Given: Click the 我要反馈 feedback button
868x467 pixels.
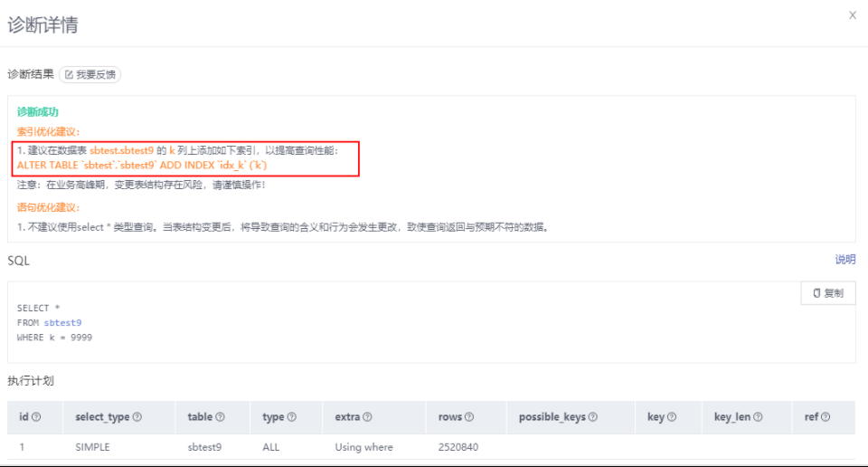Looking at the screenshot, I should [90, 74].
